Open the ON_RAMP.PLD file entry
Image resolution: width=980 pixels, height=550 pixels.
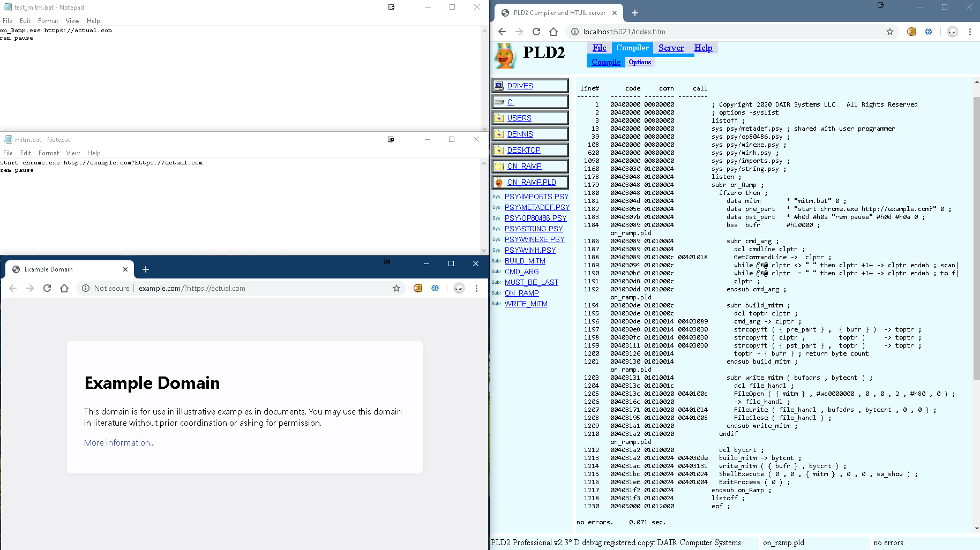(x=532, y=182)
